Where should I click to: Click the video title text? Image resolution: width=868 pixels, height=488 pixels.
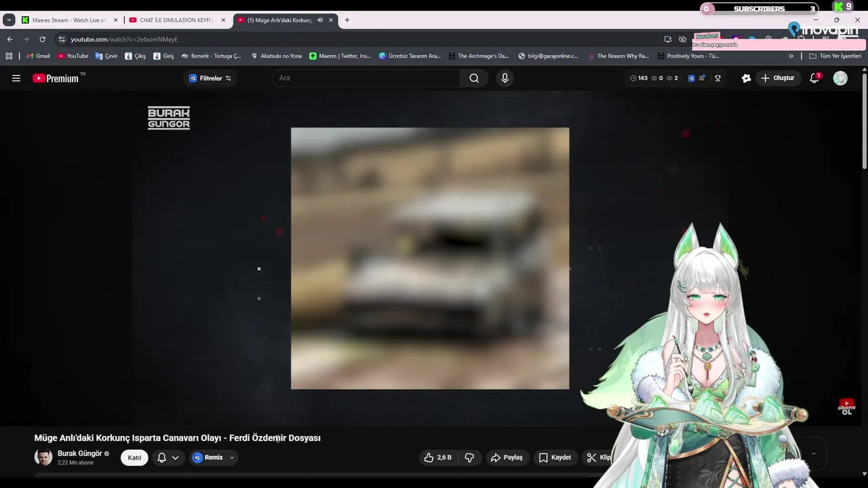(178, 438)
